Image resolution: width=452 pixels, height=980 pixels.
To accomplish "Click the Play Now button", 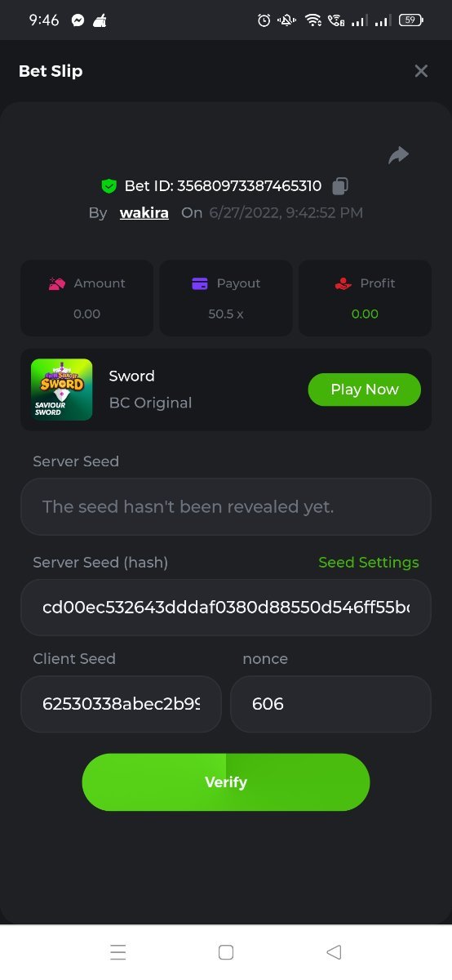I will click(x=365, y=390).
